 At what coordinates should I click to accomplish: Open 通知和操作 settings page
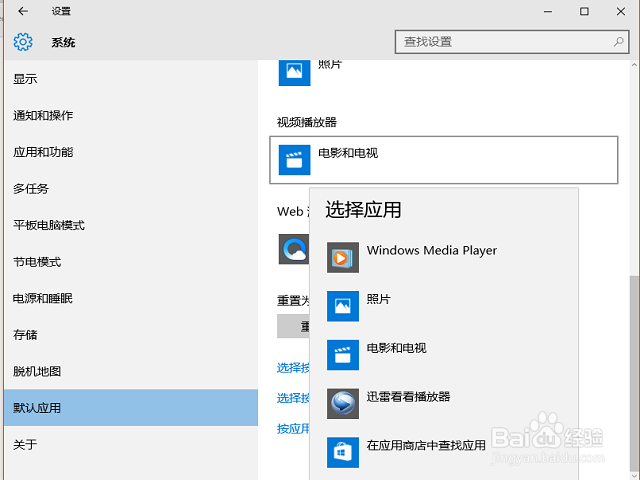[131, 116]
